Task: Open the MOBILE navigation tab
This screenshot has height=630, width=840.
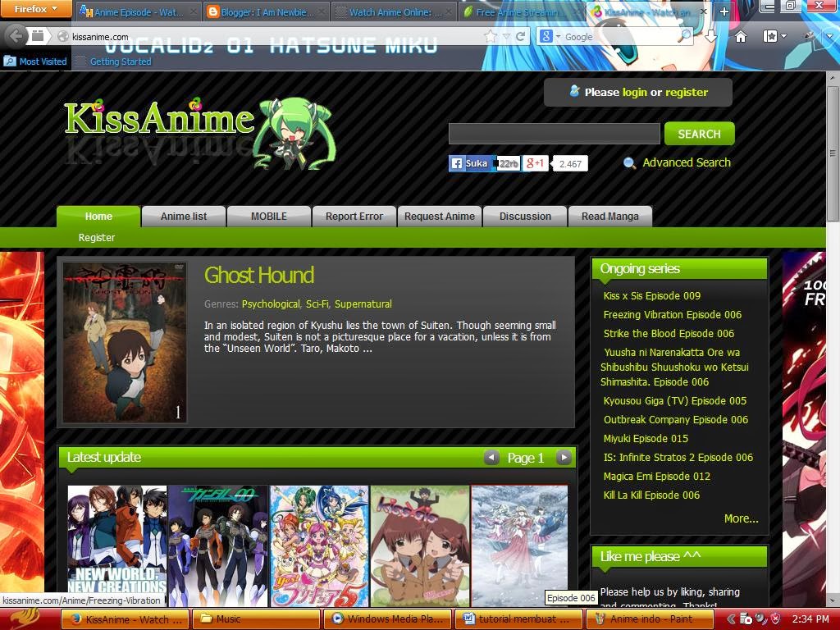Action: [269, 217]
